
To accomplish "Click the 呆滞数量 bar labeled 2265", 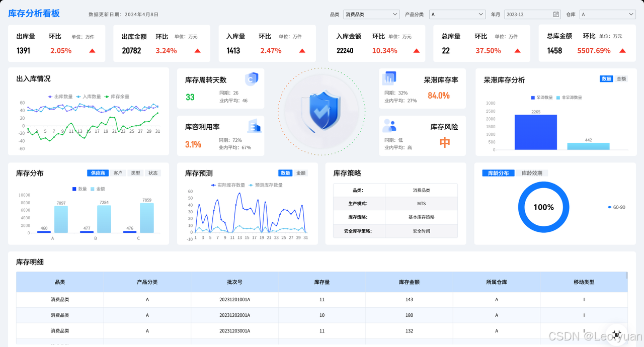I will [x=536, y=132].
